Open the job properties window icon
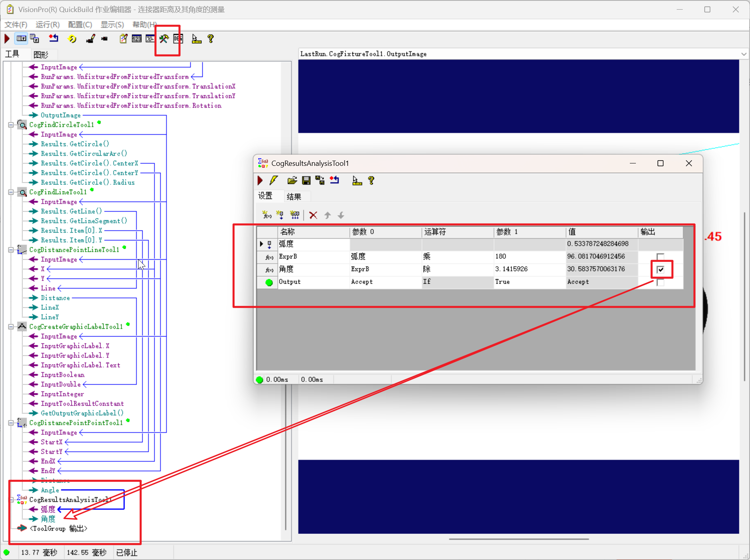Viewport: 750px width, 560px height. tap(150, 39)
